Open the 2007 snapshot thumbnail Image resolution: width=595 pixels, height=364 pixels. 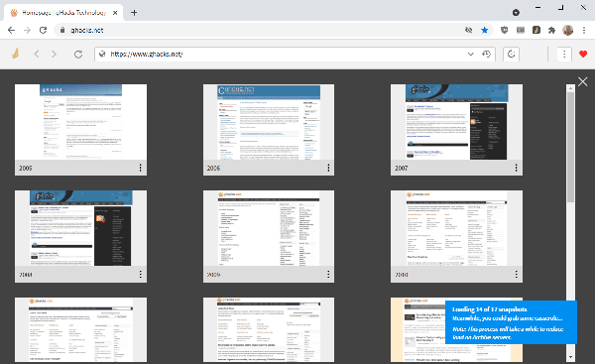[x=456, y=122]
